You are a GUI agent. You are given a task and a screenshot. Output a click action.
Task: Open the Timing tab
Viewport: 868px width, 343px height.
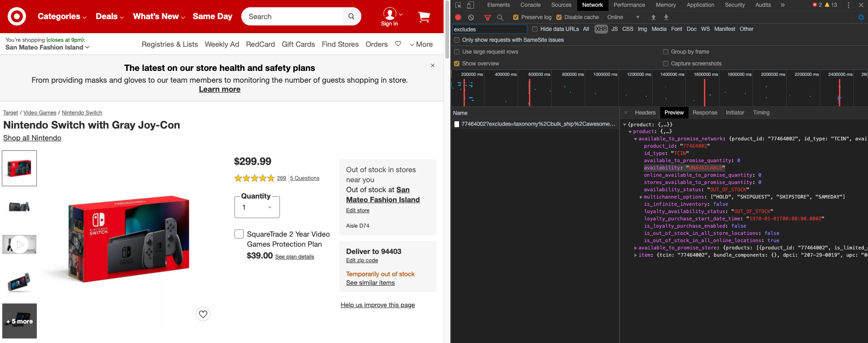pos(761,113)
